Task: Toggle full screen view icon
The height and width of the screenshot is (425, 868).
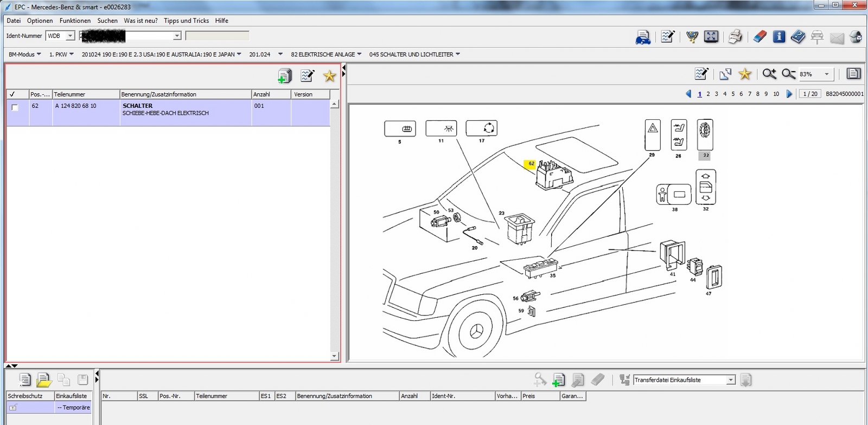Action: (711, 36)
